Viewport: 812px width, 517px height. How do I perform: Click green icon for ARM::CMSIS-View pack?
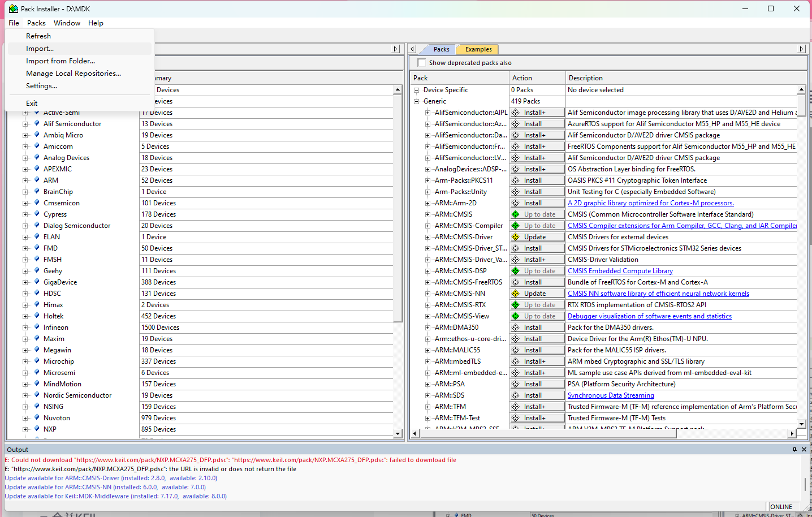516,316
